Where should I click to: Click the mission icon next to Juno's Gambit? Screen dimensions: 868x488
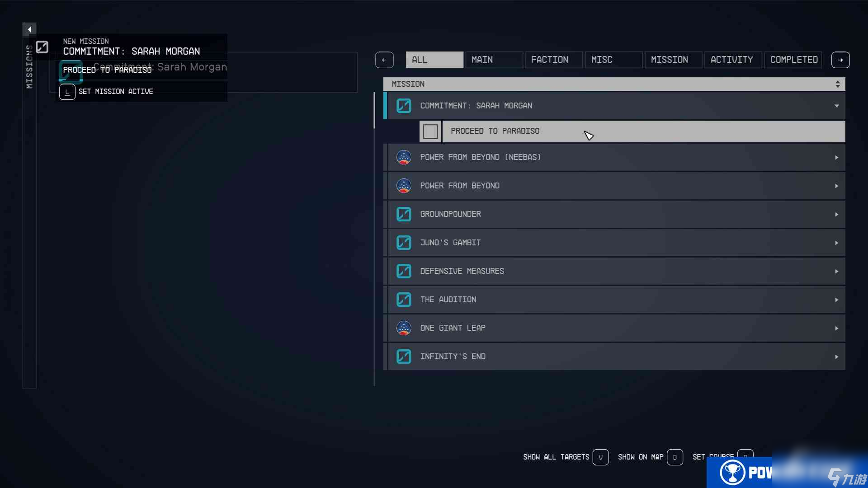coord(403,243)
